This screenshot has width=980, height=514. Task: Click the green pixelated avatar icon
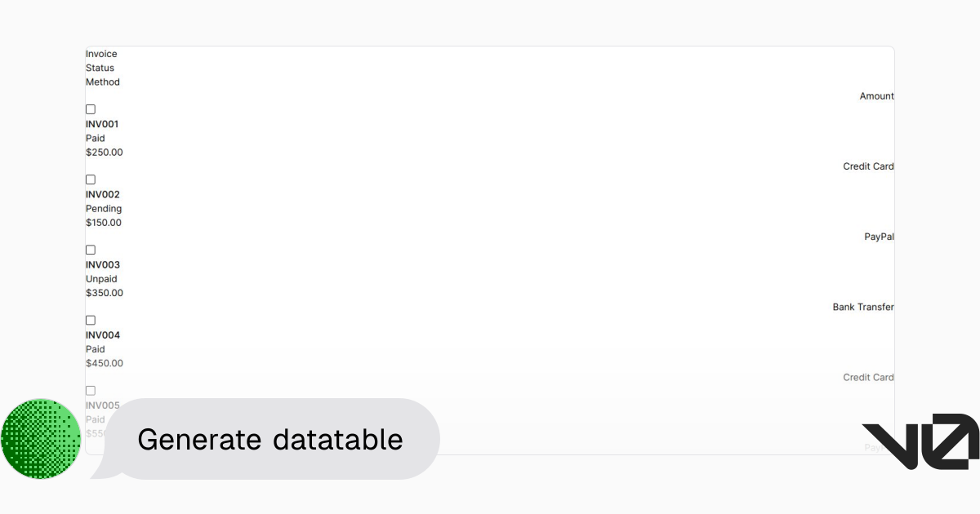[41, 438]
